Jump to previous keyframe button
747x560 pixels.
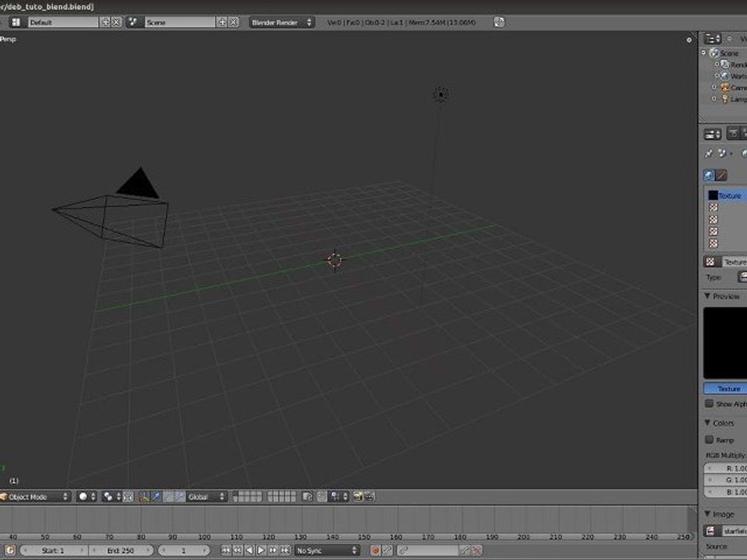click(237, 551)
